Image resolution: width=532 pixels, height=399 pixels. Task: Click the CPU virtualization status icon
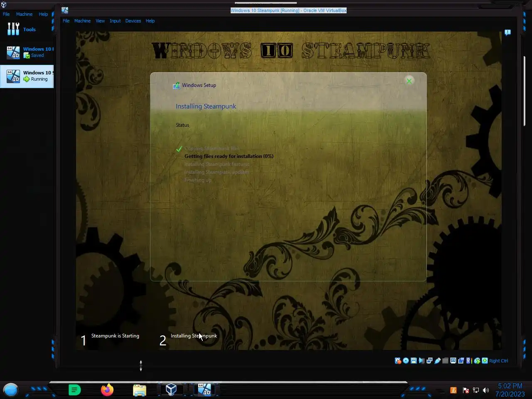[x=469, y=361]
